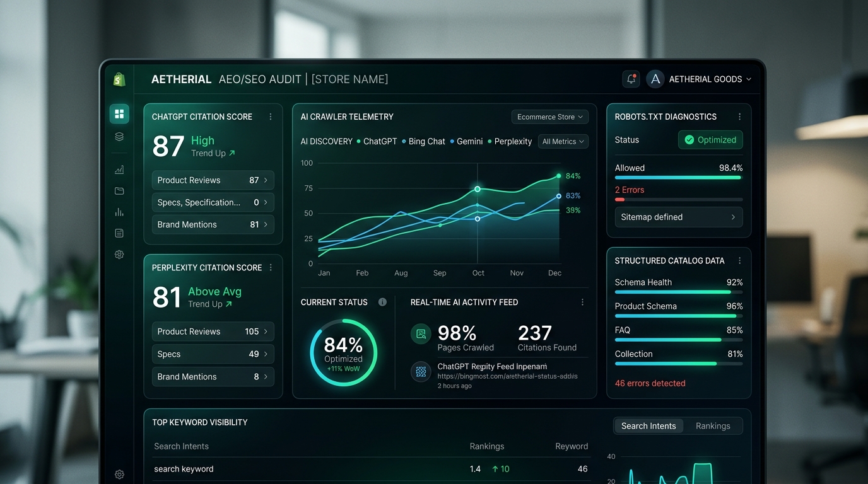Click the 'Oct' label on chart axis
This screenshot has height=484, width=868.
478,273
